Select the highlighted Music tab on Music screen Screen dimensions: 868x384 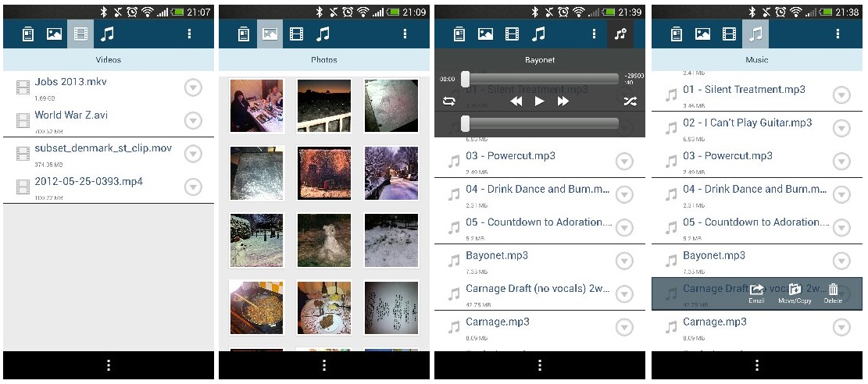(x=755, y=34)
